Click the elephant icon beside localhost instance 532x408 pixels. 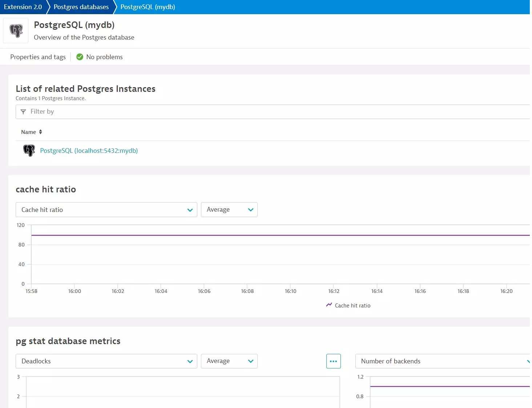[29, 150]
